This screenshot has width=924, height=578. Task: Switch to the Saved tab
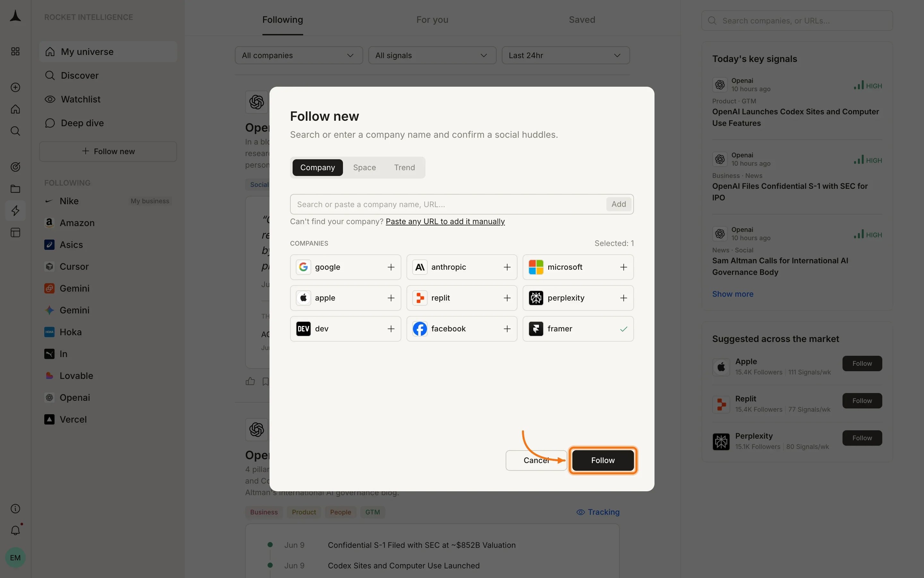tap(581, 20)
